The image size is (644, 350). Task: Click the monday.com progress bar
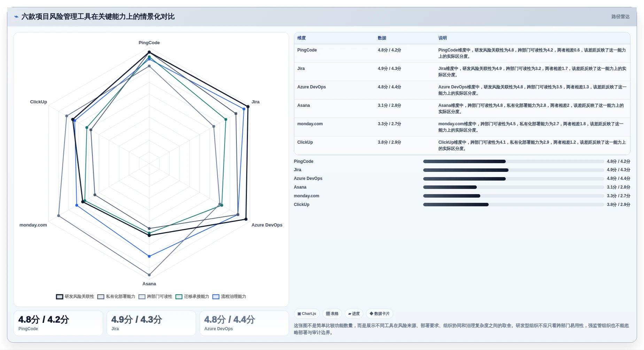(513, 196)
